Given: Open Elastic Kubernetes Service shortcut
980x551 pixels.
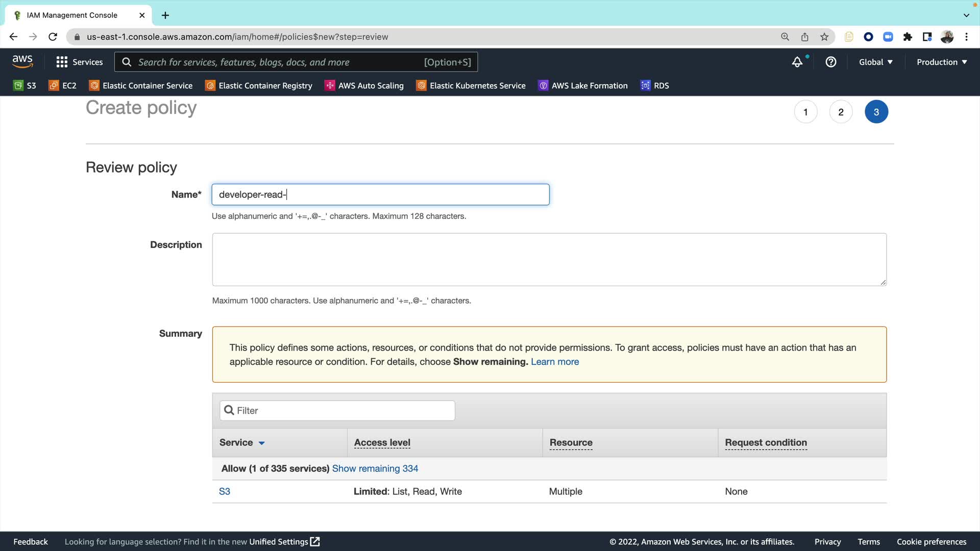Looking at the screenshot, I should (471, 86).
